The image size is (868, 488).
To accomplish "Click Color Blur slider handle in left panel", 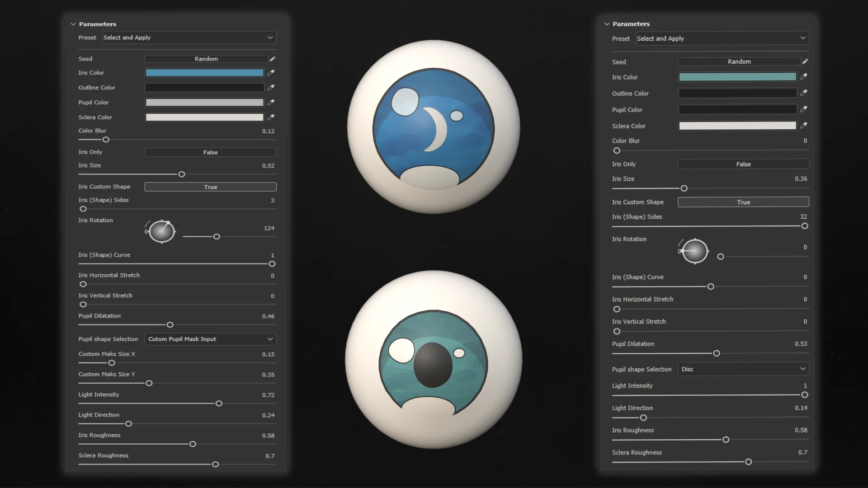I will (x=106, y=140).
